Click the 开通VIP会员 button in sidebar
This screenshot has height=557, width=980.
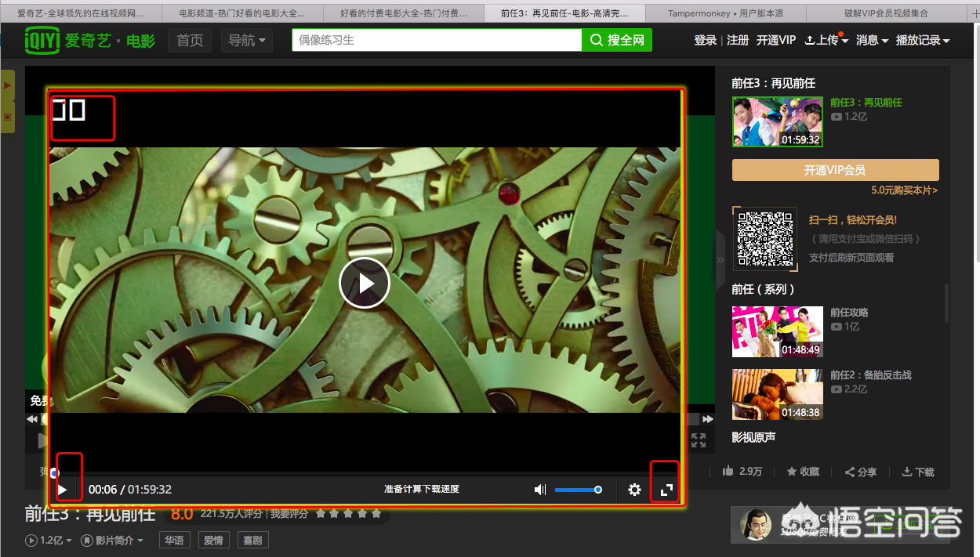[x=835, y=170]
